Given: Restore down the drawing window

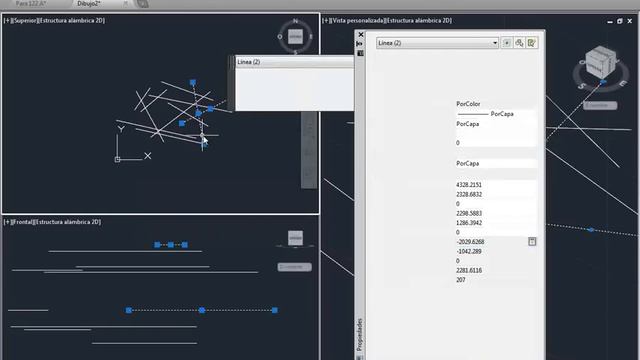Looking at the screenshot, I should point(620,21).
